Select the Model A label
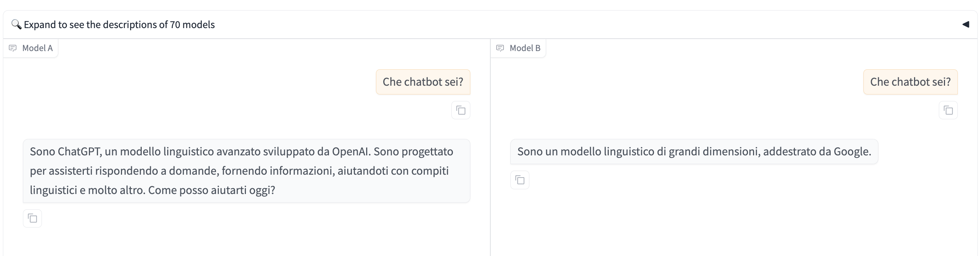Image resolution: width=980 pixels, height=256 pixels. pyautogui.click(x=37, y=48)
